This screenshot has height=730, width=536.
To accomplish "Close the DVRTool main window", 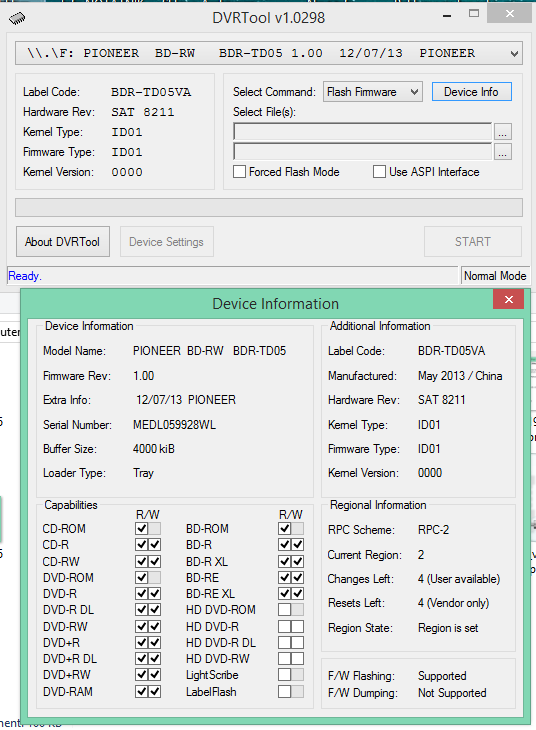I will (509, 14).
